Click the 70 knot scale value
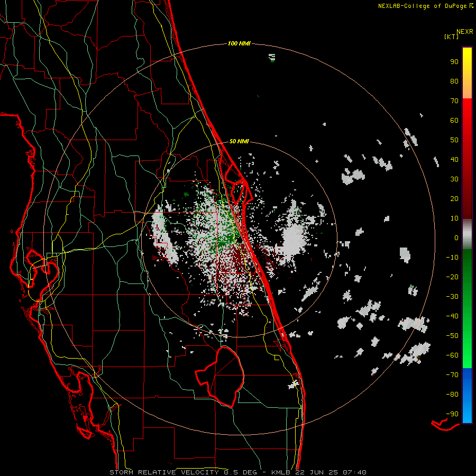Viewport: 476px width, 476px height. 454,101
